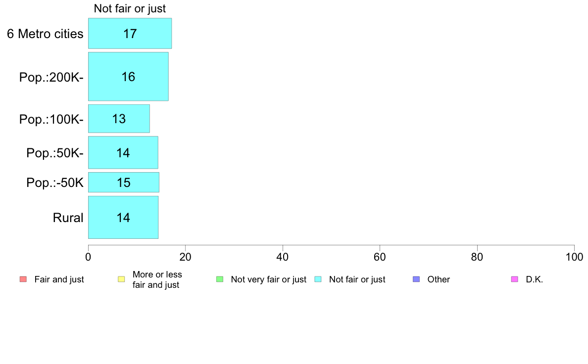Select the Pop.:100K- bar showing 13
Viewport: 588px width, 364px height.
[x=119, y=119]
